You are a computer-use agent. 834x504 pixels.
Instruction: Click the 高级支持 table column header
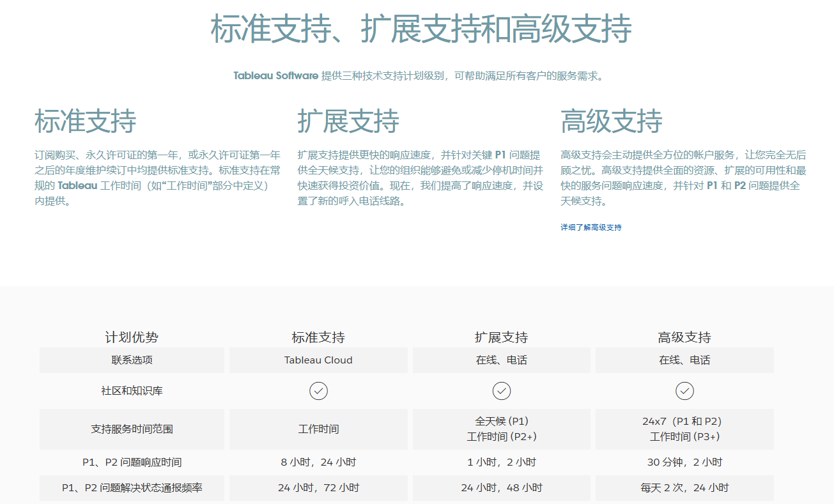tap(684, 337)
